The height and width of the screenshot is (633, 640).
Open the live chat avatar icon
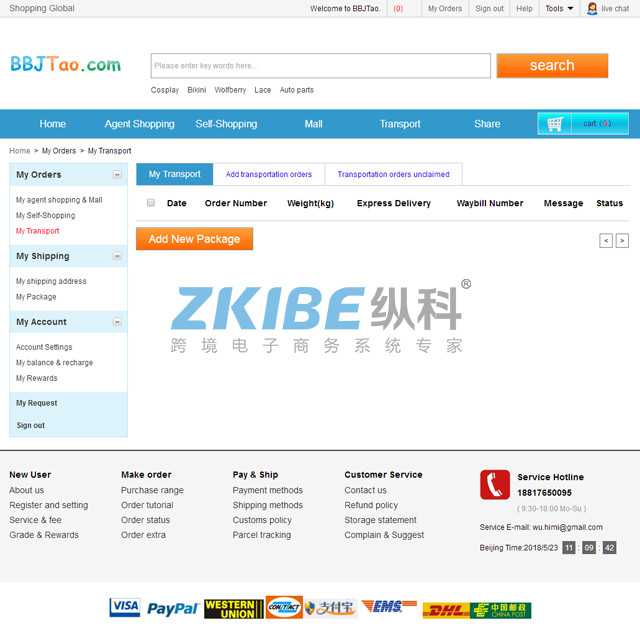pos(592,8)
